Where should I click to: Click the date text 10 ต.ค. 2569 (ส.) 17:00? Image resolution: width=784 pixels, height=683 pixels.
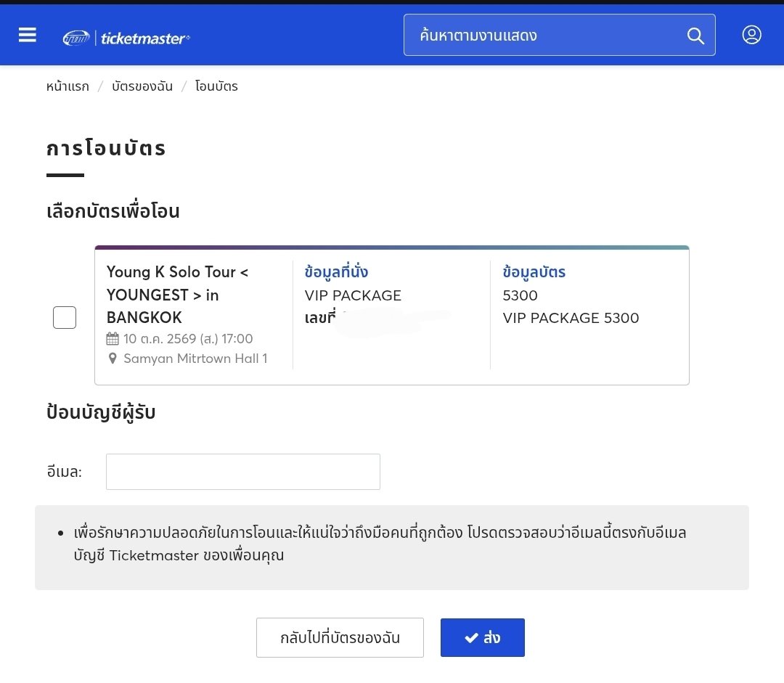coord(188,338)
